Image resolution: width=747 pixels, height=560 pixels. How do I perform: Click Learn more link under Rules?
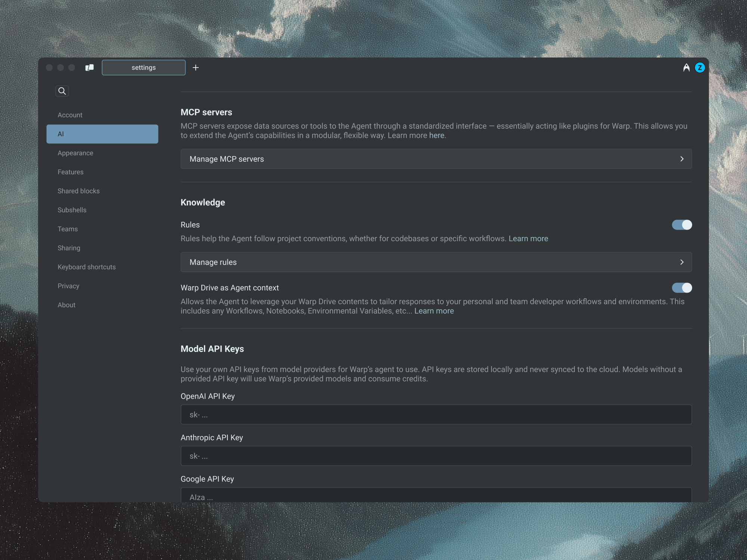(x=528, y=239)
